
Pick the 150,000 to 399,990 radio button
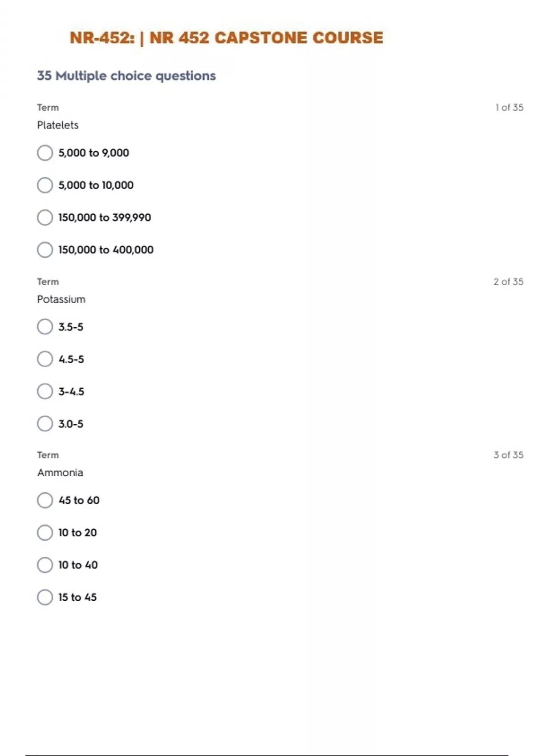45,218
